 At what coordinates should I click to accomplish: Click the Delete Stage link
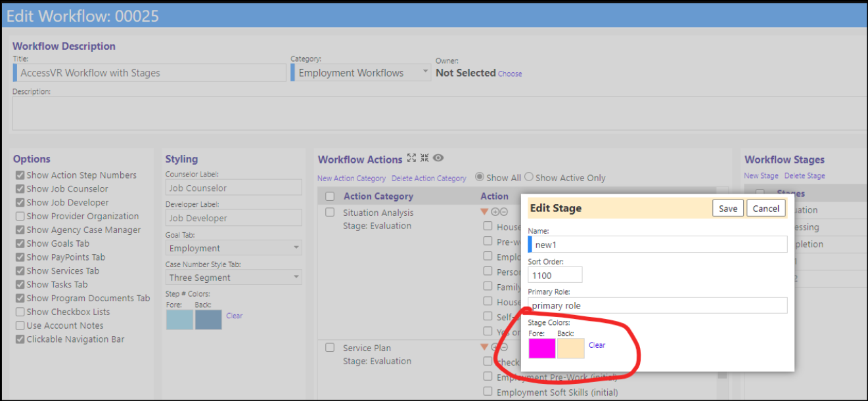pyautogui.click(x=804, y=176)
